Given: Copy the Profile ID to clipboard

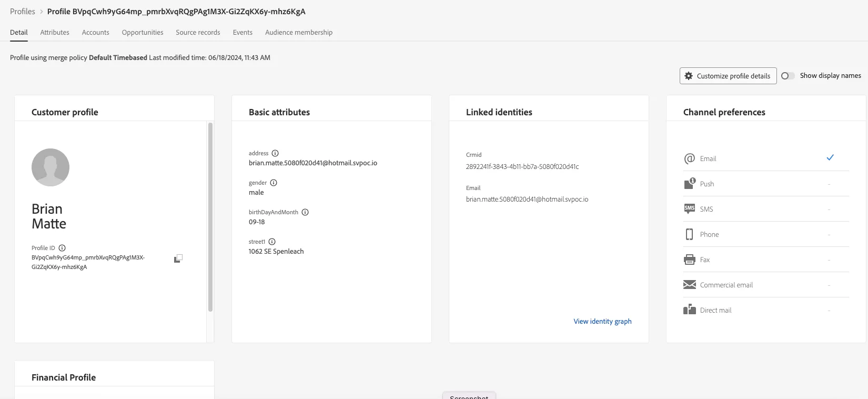Looking at the screenshot, I should coord(178,258).
